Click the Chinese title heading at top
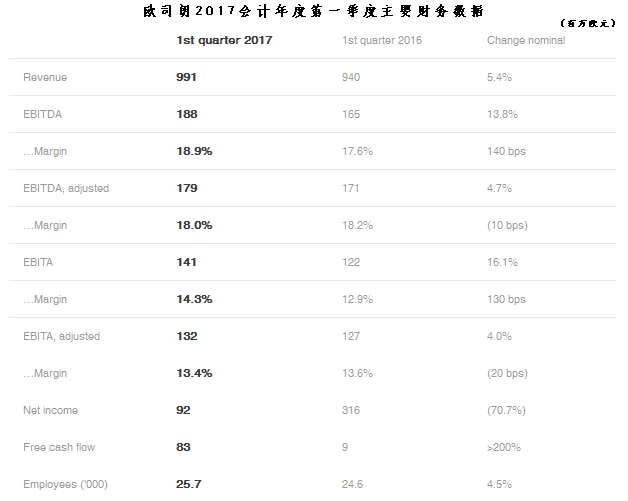This screenshot has height=501, width=628. [x=313, y=10]
